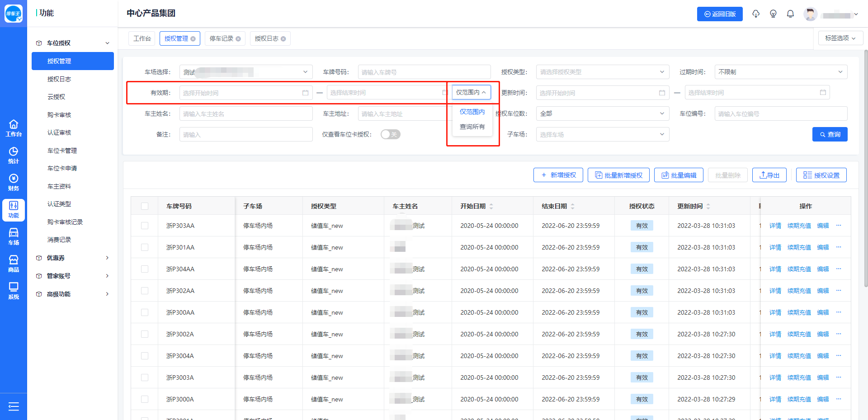Choose 查询所有 from the open dropdown
The height and width of the screenshot is (420, 868).
pyautogui.click(x=472, y=127)
